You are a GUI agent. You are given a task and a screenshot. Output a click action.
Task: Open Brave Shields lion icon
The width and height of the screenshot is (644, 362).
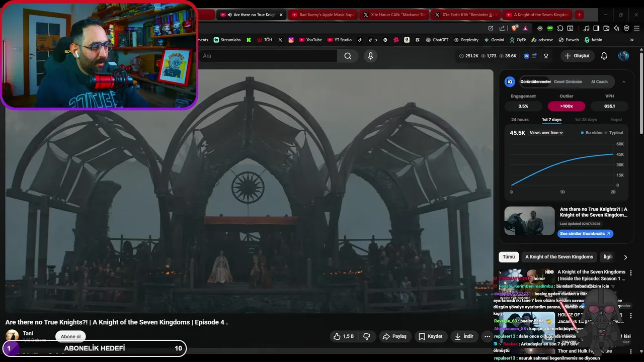515,28
